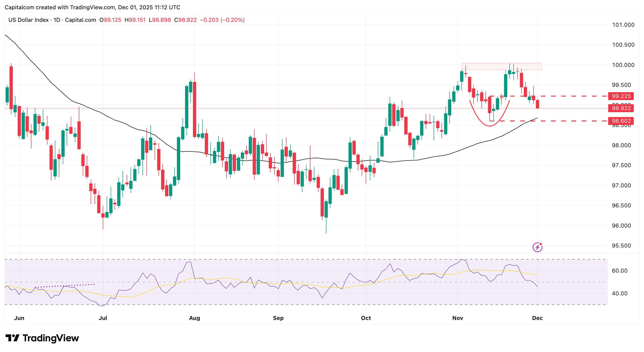Click the Jul label on the time axis
This screenshot has height=352, width=644.
(x=103, y=318)
